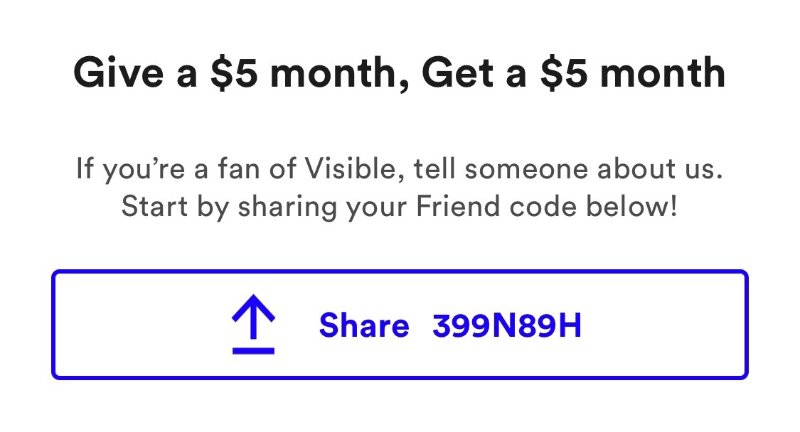The height and width of the screenshot is (432, 800).
Task: Click the word month at the heading end
Action: [662, 73]
